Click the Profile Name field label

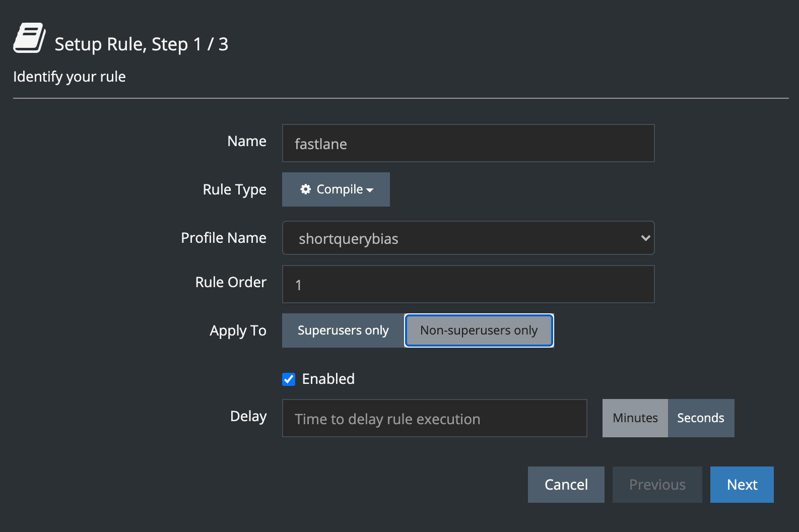point(223,238)
